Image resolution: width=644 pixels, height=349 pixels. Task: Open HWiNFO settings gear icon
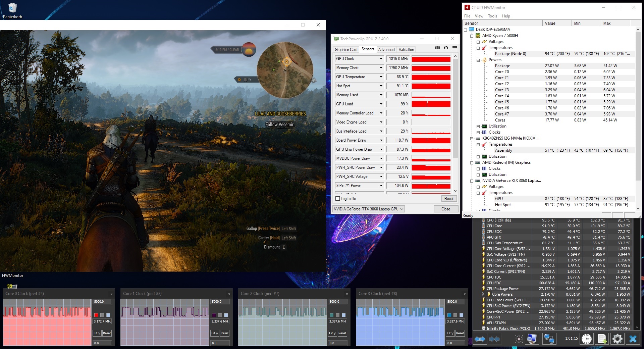click(x=617, y=339)
